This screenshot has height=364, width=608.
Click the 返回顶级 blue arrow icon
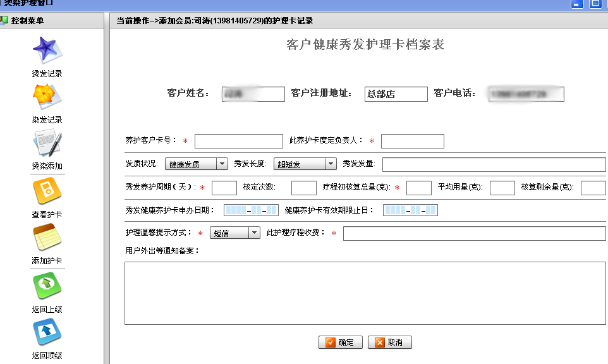(47, 332)
